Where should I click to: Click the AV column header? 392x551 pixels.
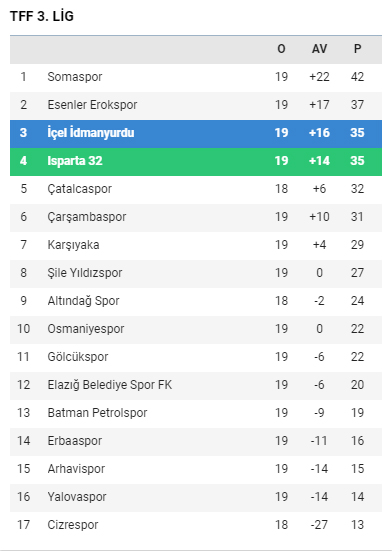(x=319, y=49)
